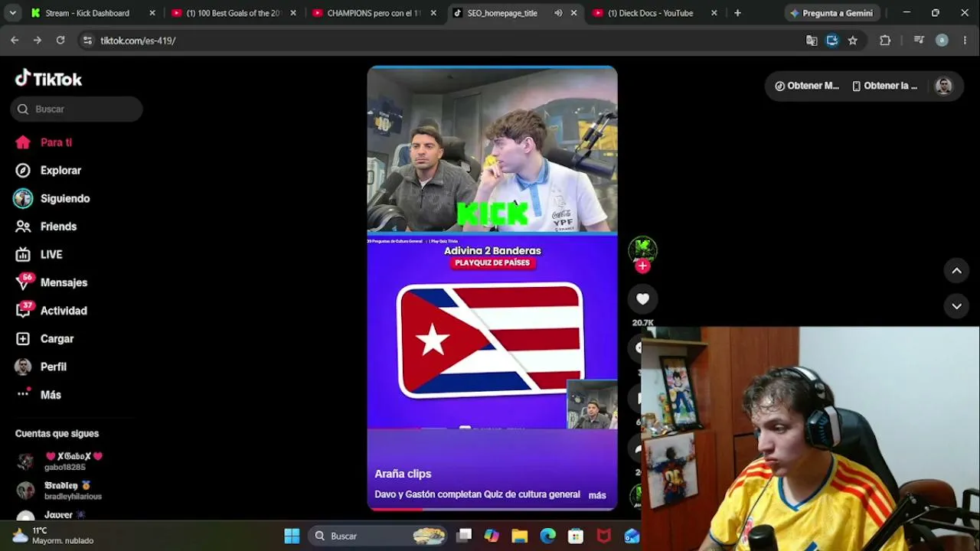Click Pregunta a Gemini button
This screenshot has width=980, height=551.
coord(831,13)
